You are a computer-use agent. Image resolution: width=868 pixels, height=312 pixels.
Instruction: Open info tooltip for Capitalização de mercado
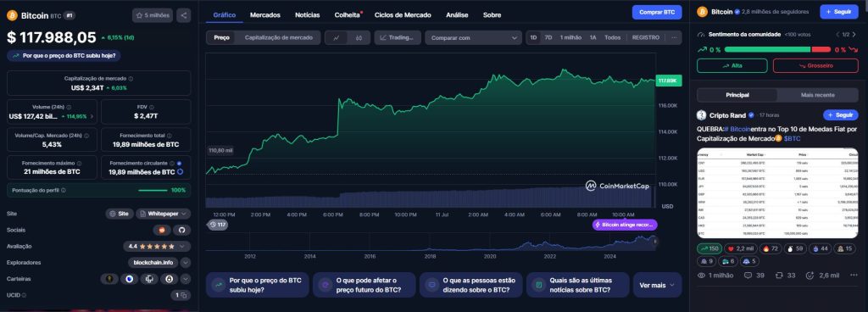(x=131, y=79)
